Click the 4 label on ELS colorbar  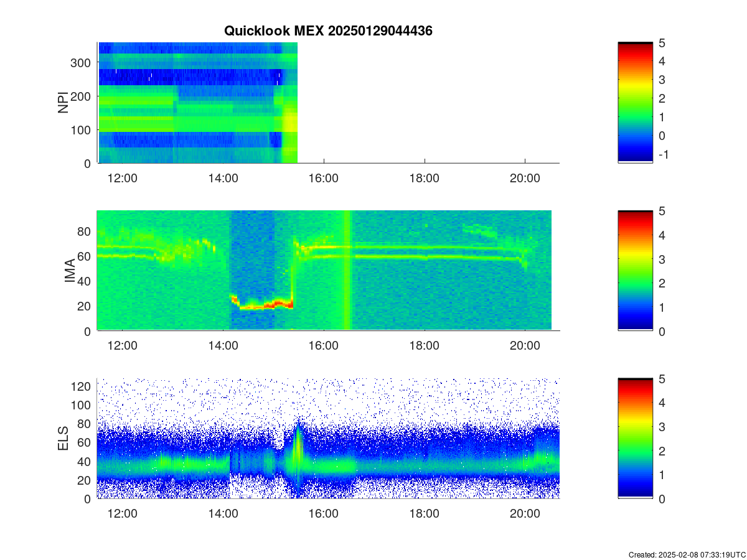[x=662, y=403]
